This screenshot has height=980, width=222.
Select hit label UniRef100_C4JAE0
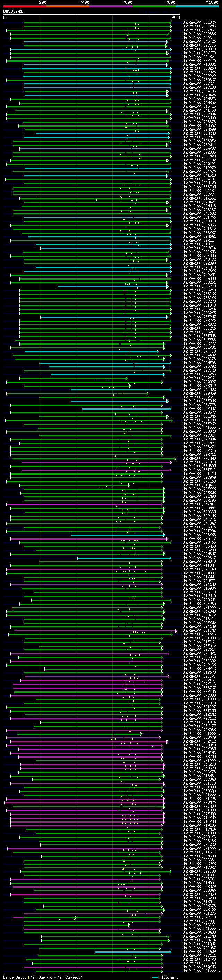click(x=199, y=462)
